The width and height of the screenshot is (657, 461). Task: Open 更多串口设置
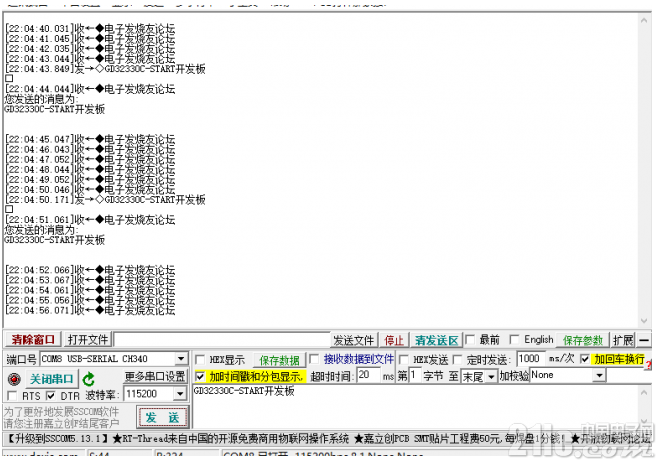[155, 376]
